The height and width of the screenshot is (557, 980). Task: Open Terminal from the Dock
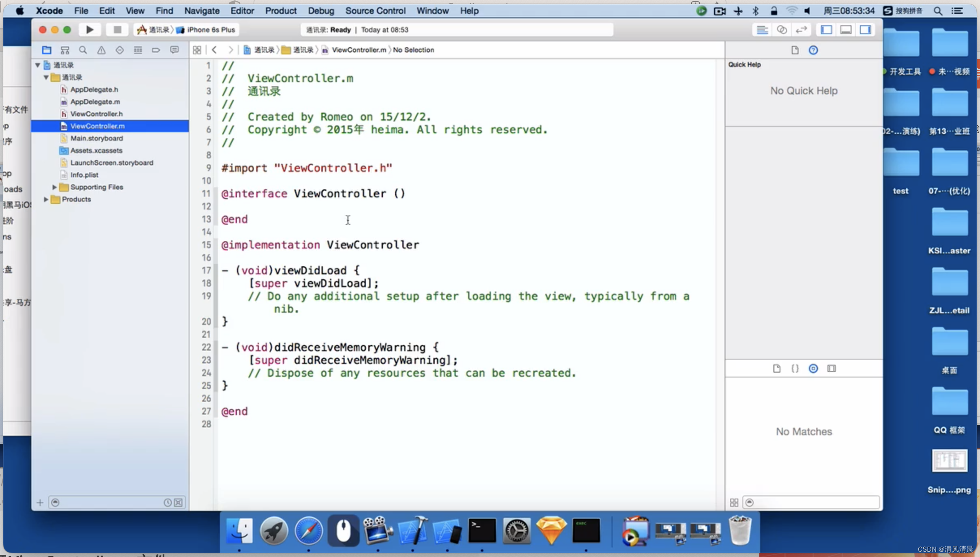482,531
